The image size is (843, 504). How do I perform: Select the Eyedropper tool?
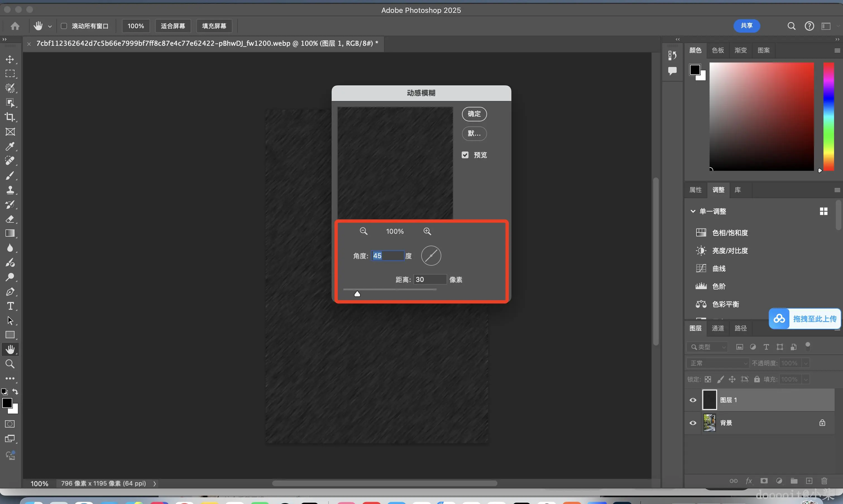click(x=10, y=147)
